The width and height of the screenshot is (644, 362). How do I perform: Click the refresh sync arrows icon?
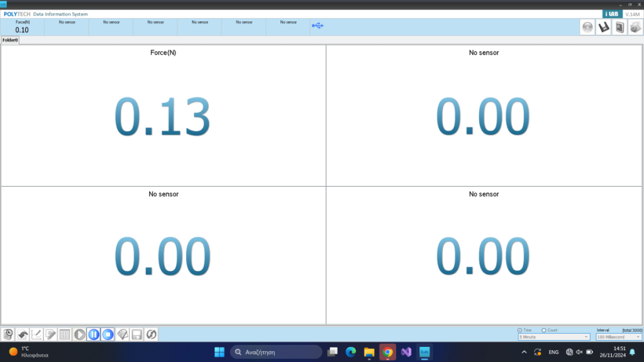pos(151,334)
